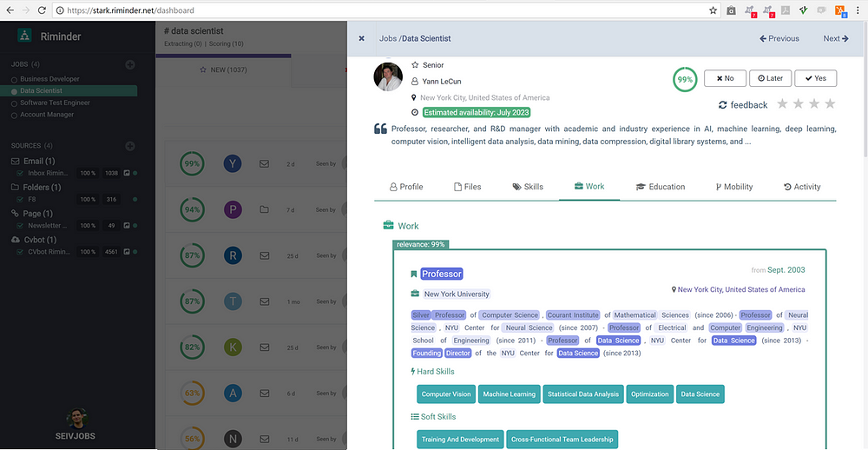Expand the Folders sources group
Viewport: 868px width, 450px height.
coord(36,188)
